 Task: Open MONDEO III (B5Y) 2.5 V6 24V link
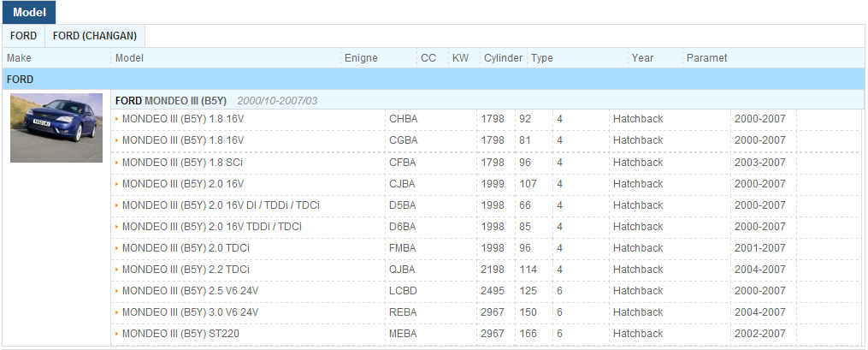pos(190,291)
